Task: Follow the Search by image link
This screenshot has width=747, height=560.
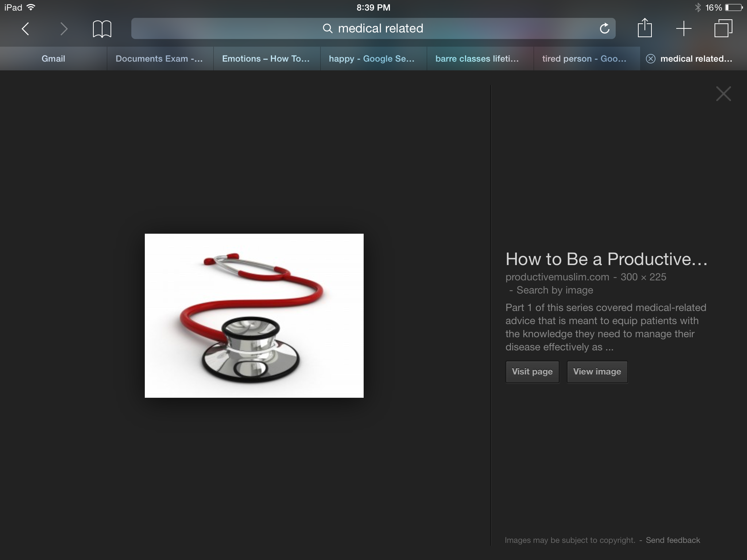Action: (x=554, y=290)
